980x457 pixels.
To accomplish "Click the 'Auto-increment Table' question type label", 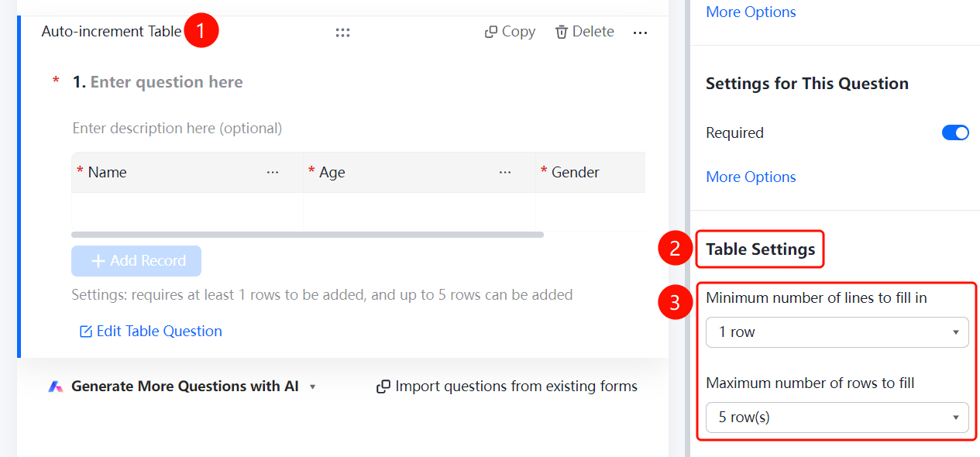I will click(112, 32).
